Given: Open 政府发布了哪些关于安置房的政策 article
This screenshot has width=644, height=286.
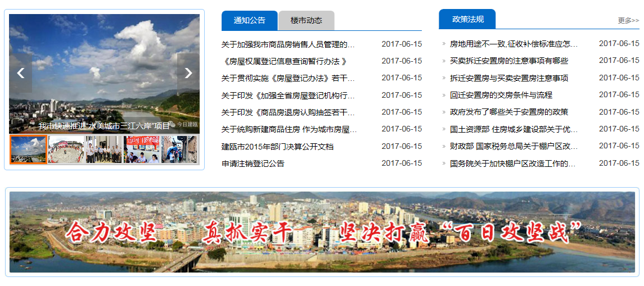Looking at the screenshot, I should tap(509, 112).
